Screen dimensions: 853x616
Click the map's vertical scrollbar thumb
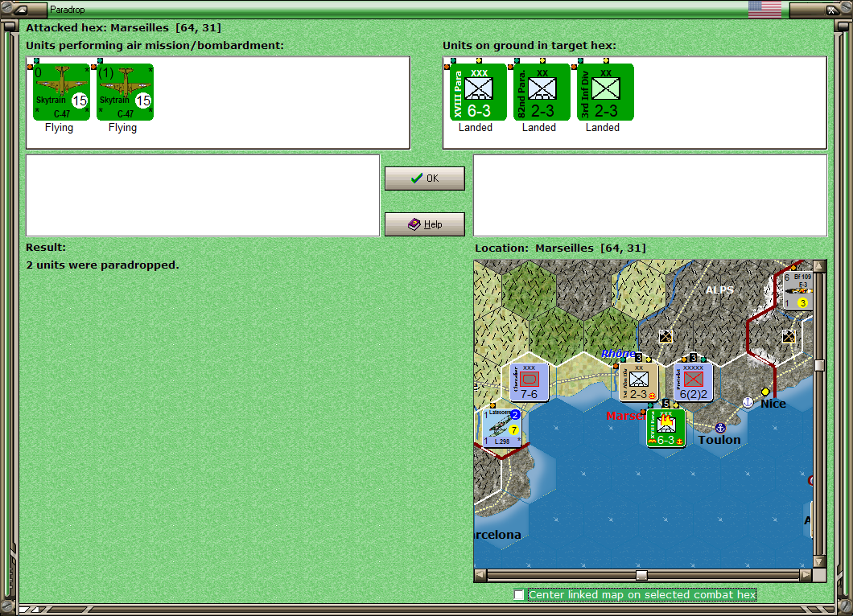click(x=820, y=365)
